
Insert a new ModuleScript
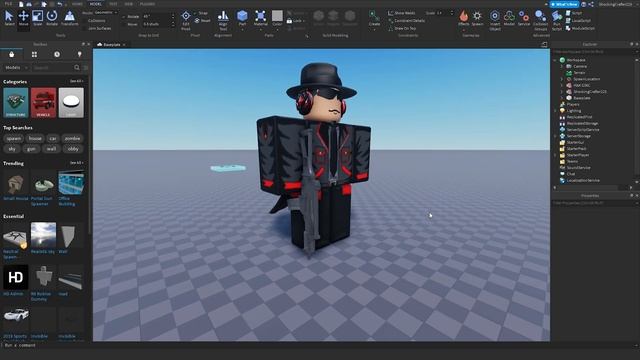pyautogui.click(x=580, y=28)
